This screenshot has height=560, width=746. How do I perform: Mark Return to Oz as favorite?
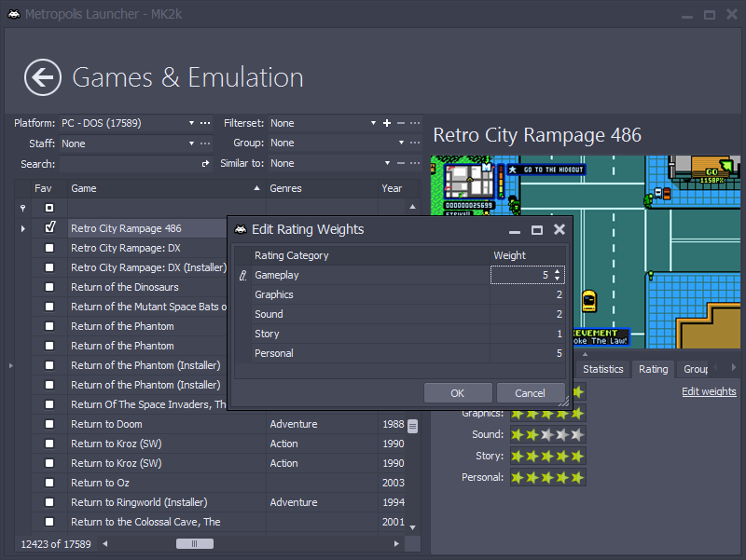coord(49,483)
